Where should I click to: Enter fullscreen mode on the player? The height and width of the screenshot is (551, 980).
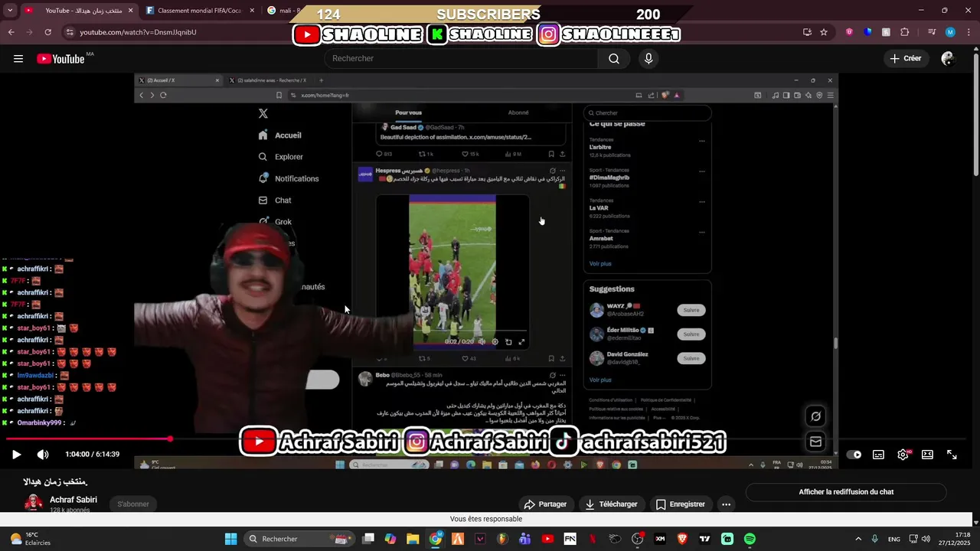coord(952,455)
